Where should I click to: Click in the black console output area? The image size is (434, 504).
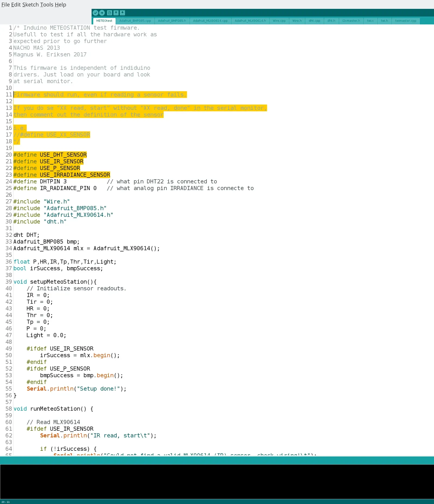tap(217, 481)
